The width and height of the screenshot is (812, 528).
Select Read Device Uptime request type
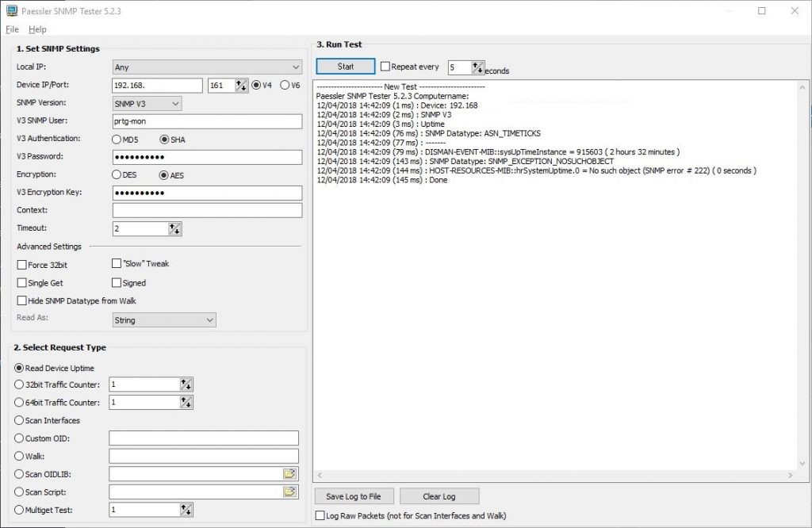tap(19, 368)
